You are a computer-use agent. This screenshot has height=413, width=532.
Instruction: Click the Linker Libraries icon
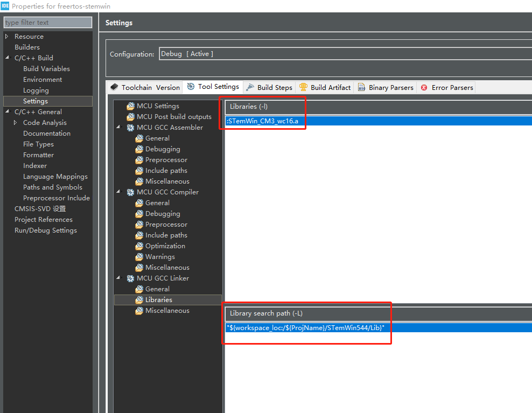[139, 300]
